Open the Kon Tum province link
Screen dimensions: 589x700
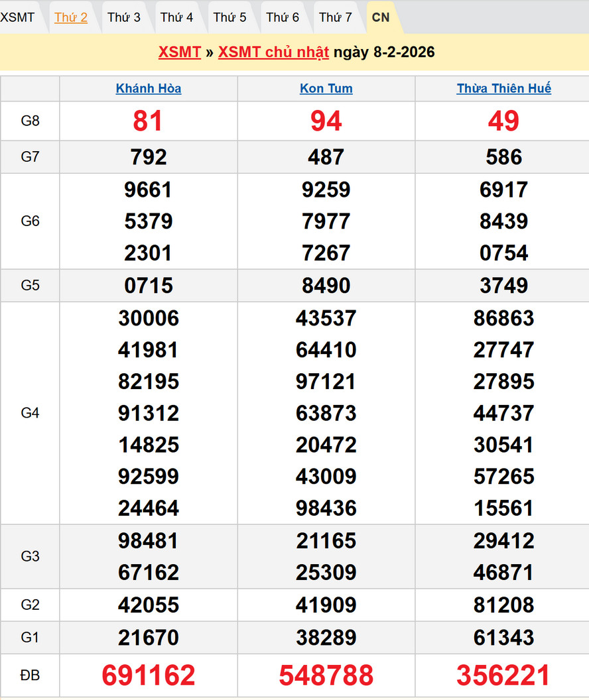click(x=326, y=88)
